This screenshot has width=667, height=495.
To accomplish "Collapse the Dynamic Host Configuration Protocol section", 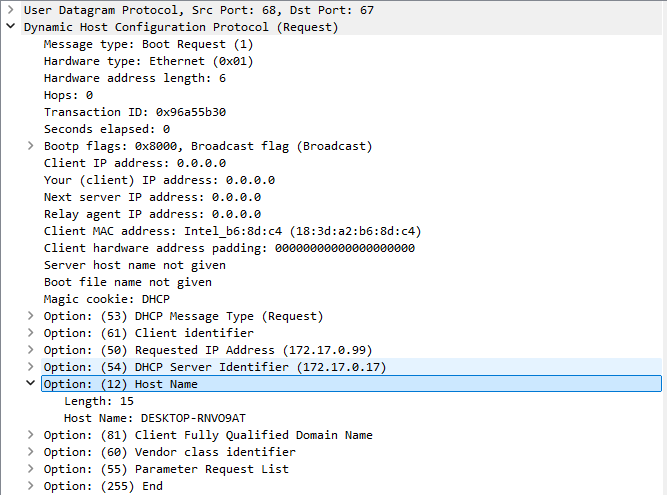I will tap(11, 26).
